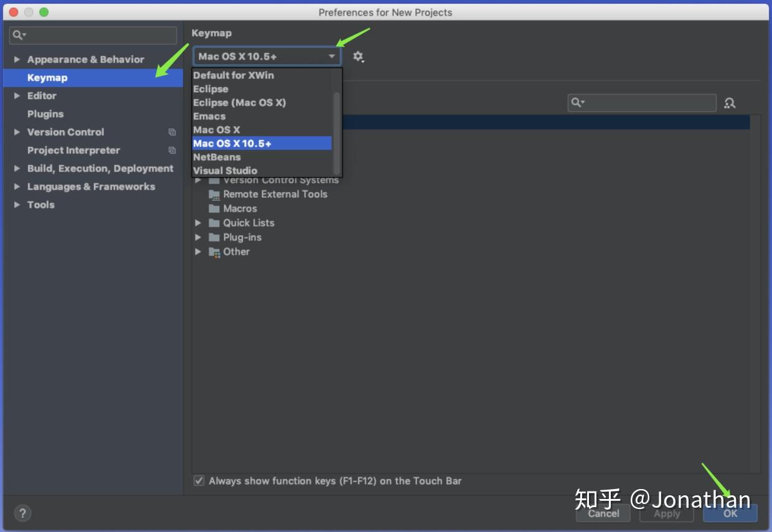Click the Apply button

pos(667,514)
